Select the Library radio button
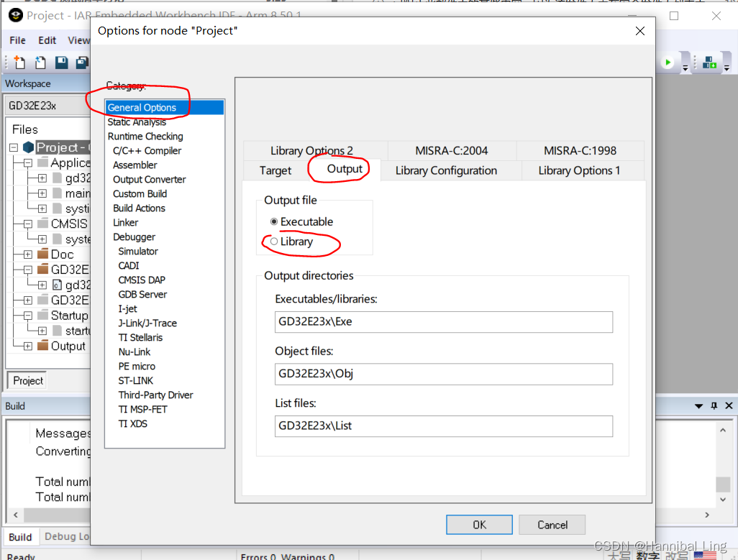This screenshot has width=738, height=560. pyautogui.click(x=274, y=242)
